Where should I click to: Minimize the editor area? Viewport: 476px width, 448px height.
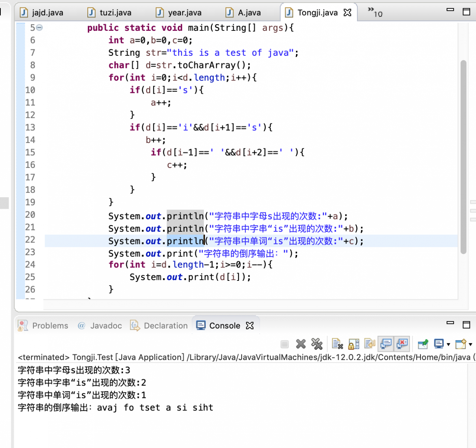pos(450,10)
